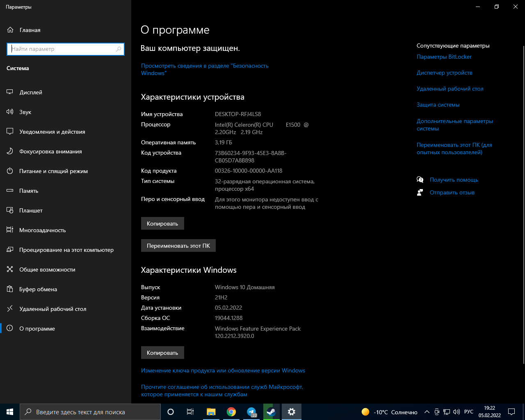The image size is (525, 420).
Task: Click the Display monitor icon
Action: 10,92
